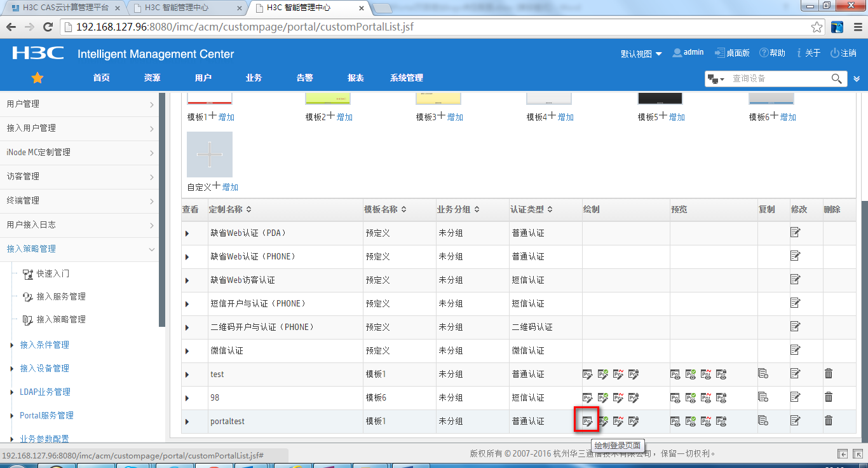Image resolution: width=868 pixels, height=468 pixels.
Task: Click the admin user link
Action: pos(688,53)
